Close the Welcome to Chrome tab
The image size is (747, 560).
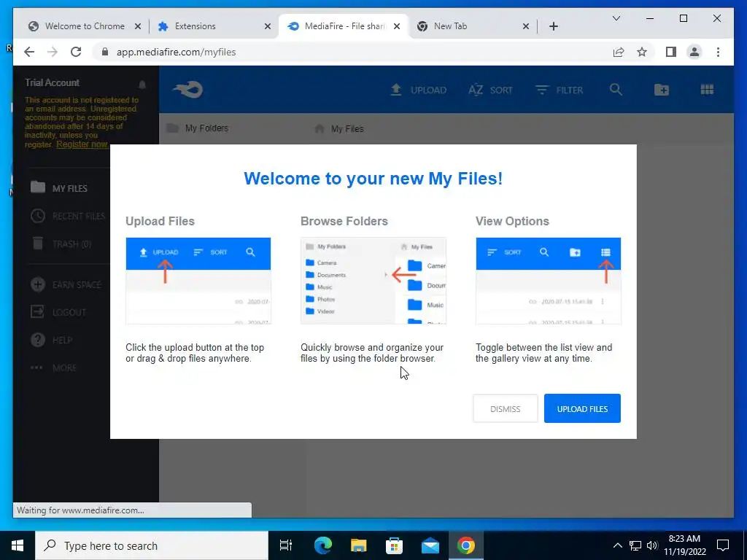[x=138, y=26]
